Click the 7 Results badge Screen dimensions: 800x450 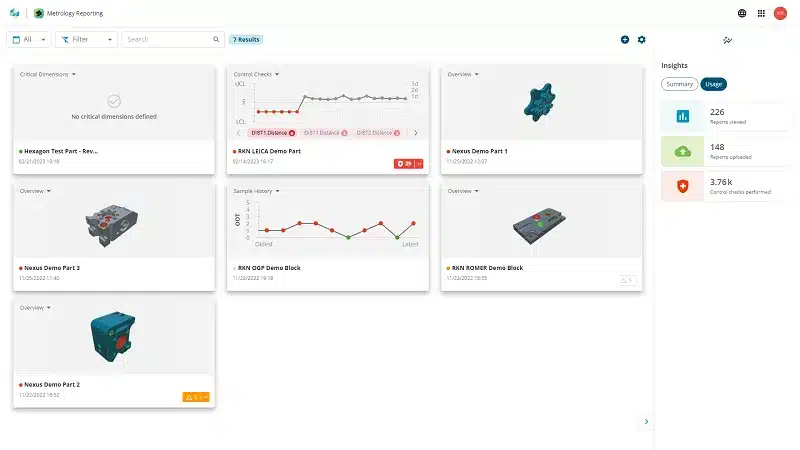click(246, 39)
